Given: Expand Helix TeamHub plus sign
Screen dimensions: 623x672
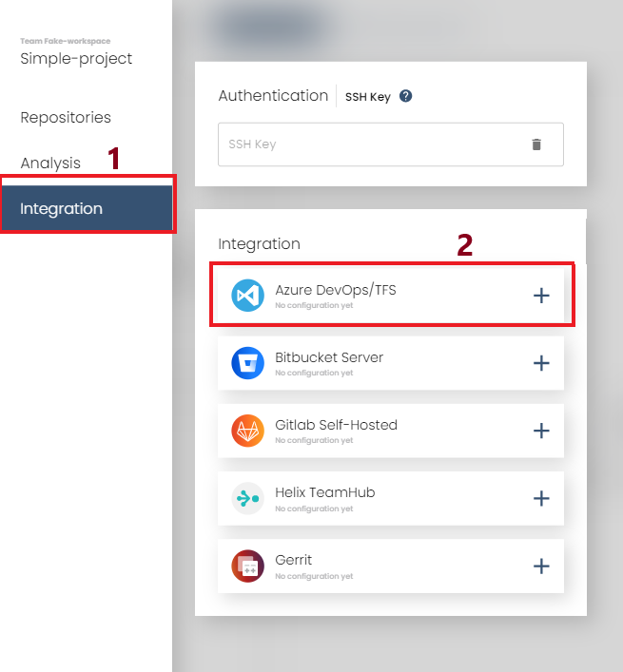Looking at the screenshot, I should (x=541, y=498).
